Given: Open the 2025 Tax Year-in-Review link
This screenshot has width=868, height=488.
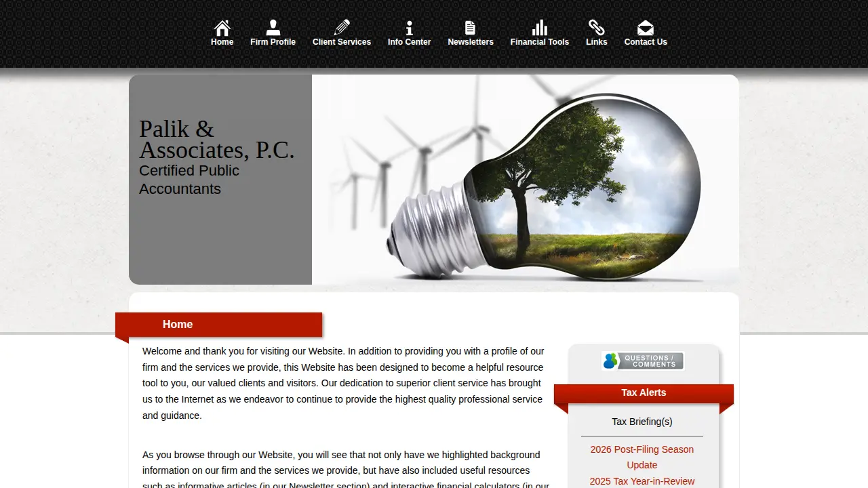Looking at the screenshot, I should tap(642, 481).
